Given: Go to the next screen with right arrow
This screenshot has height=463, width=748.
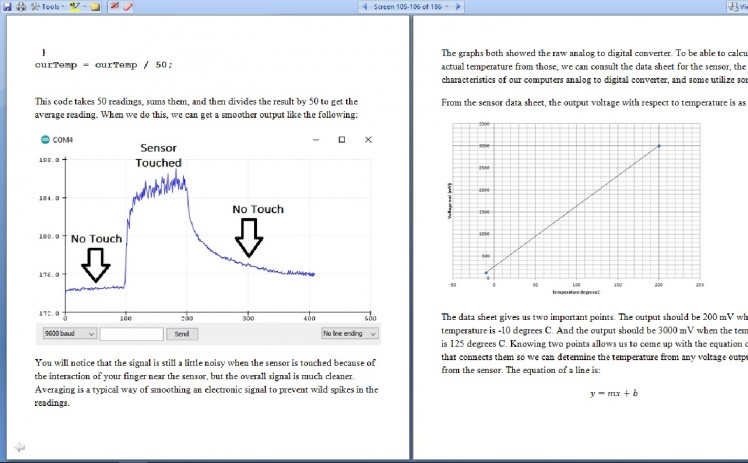Looking at the screenshot, I should click(x=458, y=7).
